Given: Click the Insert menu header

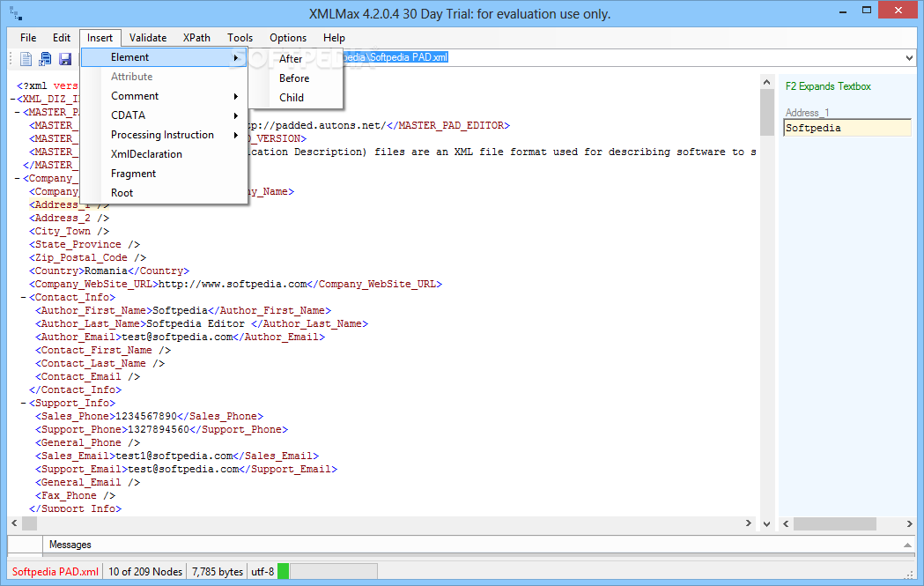Looking at the screenshot, I should pos(100,38).
